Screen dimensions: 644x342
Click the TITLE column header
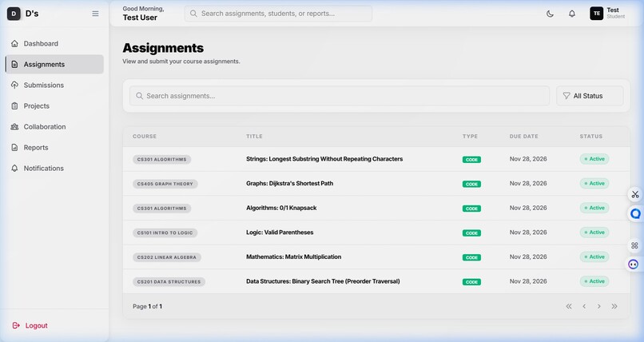254,137
